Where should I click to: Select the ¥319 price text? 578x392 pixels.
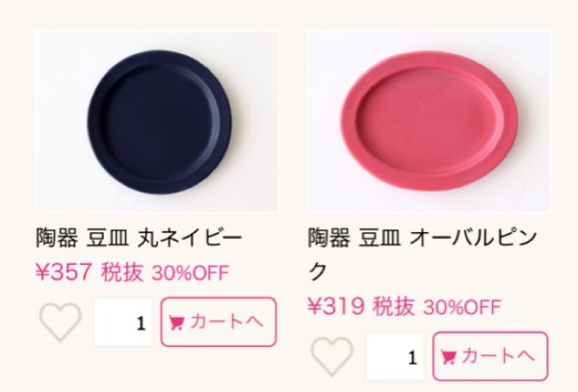coord(336,305)
